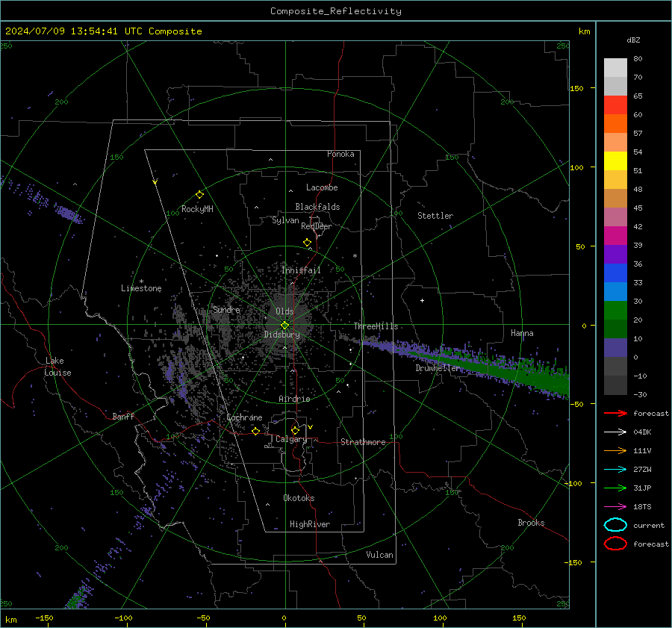Click the 04DK legend label
The height and width of the screenshot is (628, 672).
642,432
